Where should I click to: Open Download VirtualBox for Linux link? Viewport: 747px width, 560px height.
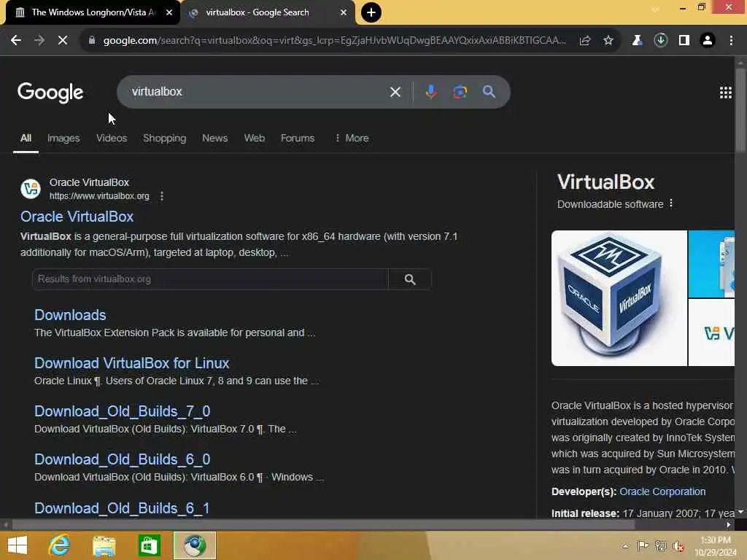point(131,363)
